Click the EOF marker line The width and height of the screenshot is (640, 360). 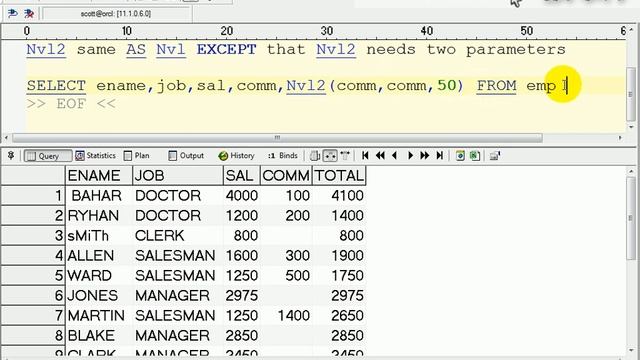tap(71, 104)
